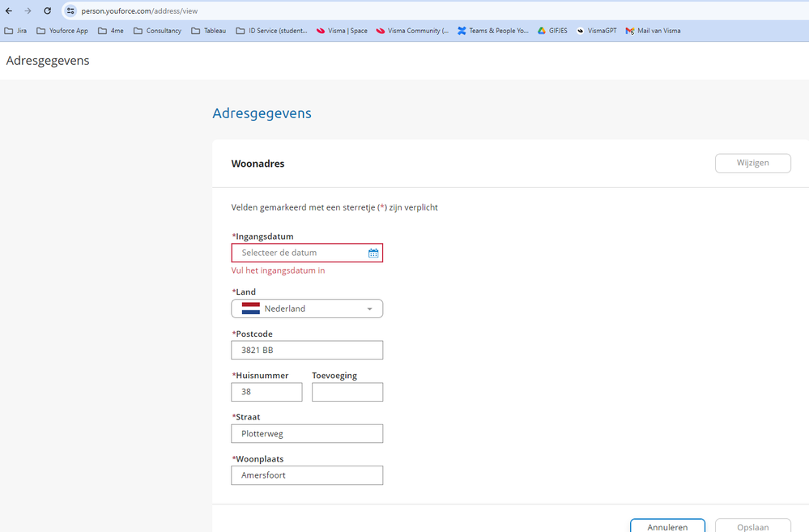This screenshot has height=532, width=809.
Task: Click the Woonadres section title
Action: click(x=258, y=164)
